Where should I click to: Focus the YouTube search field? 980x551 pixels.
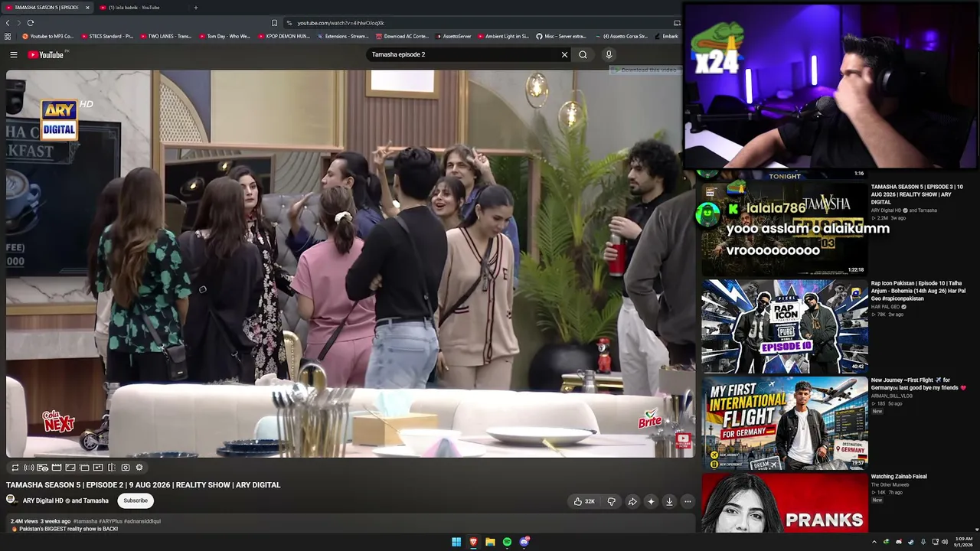pos(463,55)
